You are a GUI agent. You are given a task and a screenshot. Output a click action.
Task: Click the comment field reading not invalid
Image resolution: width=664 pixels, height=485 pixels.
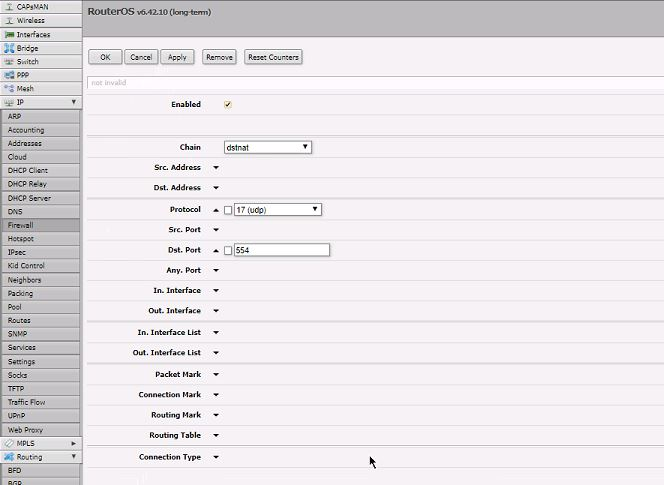(375, 83)
